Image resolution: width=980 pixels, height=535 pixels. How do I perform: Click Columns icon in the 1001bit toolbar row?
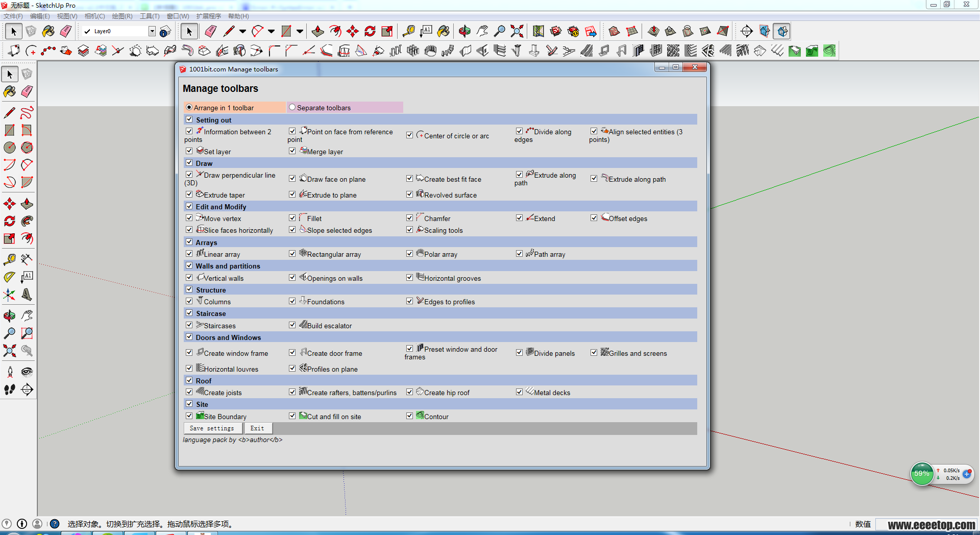[x=517, y=51]
